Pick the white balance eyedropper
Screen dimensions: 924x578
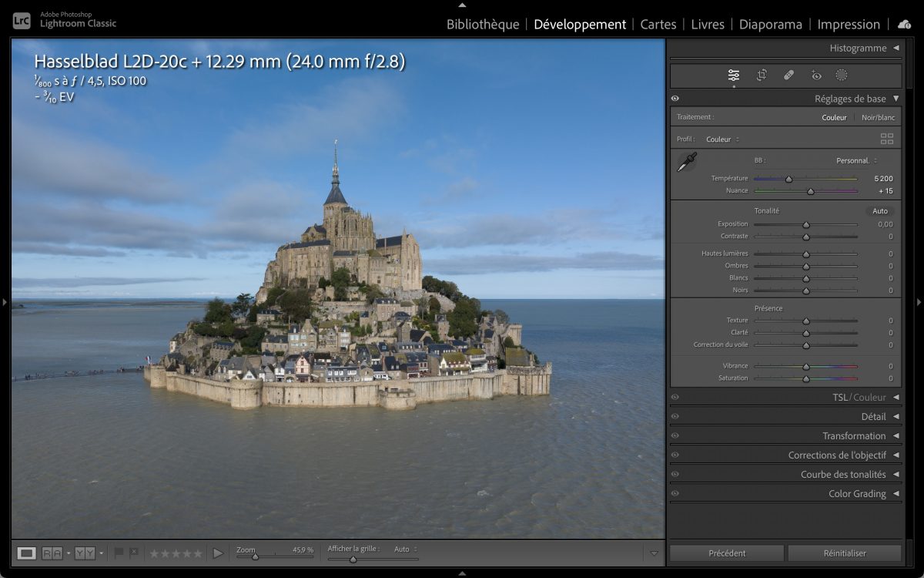[687, 162]
